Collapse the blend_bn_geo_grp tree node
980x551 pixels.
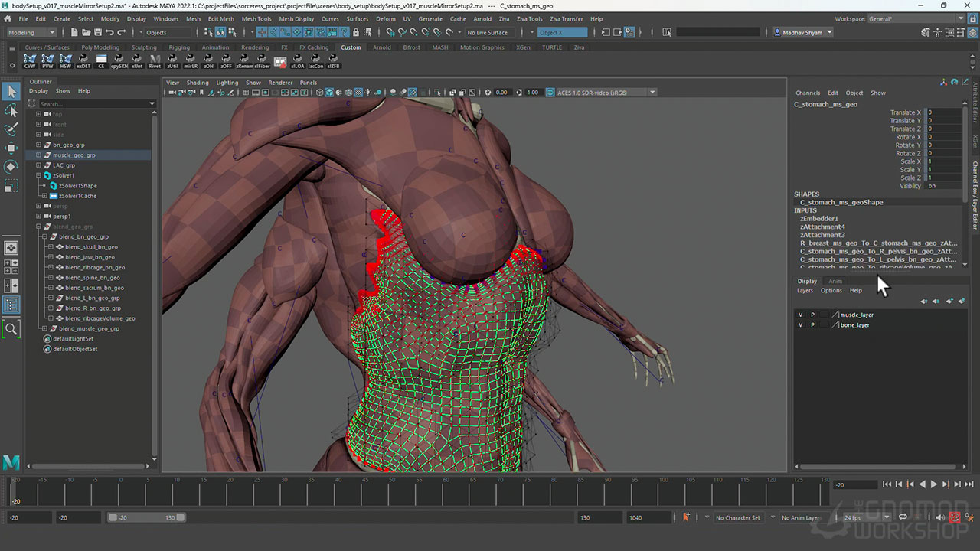[44, 237]
